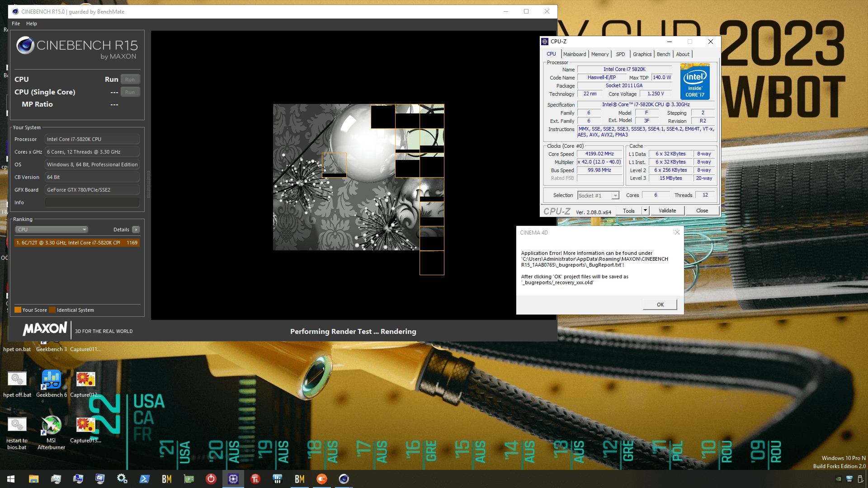Select the CPU tab in CPU-Z

551,54
